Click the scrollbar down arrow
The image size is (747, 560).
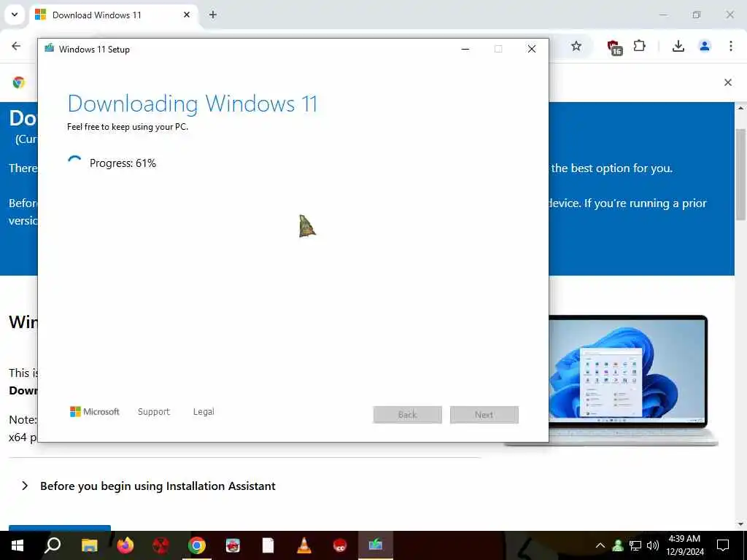[741, 525]
